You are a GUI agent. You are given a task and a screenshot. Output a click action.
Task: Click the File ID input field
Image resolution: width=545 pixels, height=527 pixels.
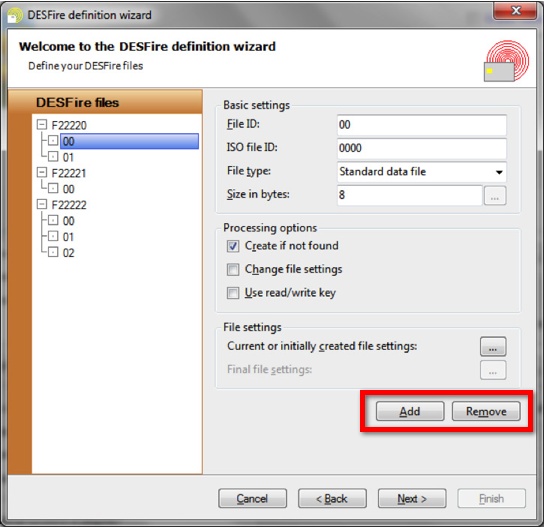422,125
